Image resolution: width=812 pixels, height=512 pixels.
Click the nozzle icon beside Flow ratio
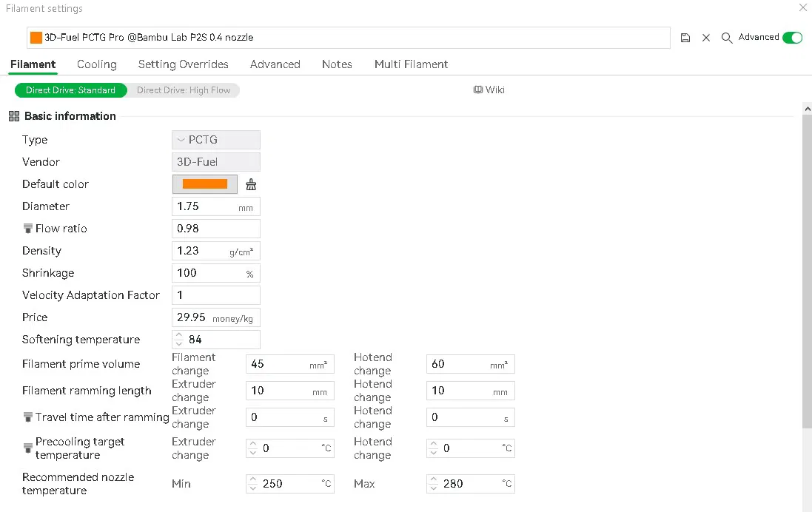(x=28, y=229)
